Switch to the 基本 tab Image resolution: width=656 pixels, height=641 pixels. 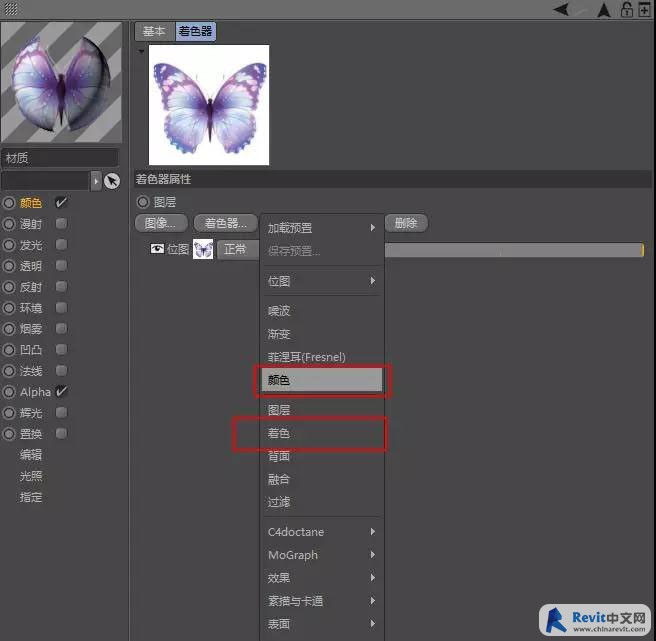(154, 31)
